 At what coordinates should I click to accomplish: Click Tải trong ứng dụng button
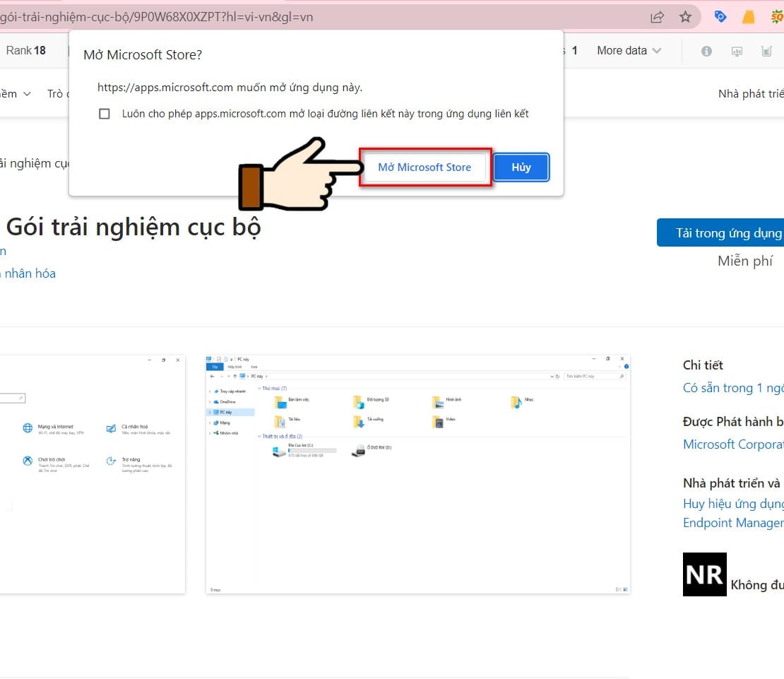(720, 232)
